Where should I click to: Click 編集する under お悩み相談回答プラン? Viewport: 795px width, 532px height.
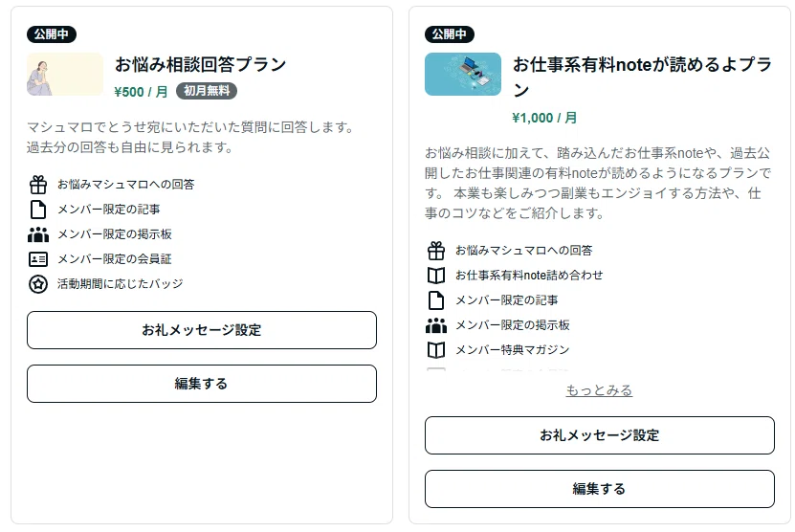pyautogui.click(x=202, y=384)
